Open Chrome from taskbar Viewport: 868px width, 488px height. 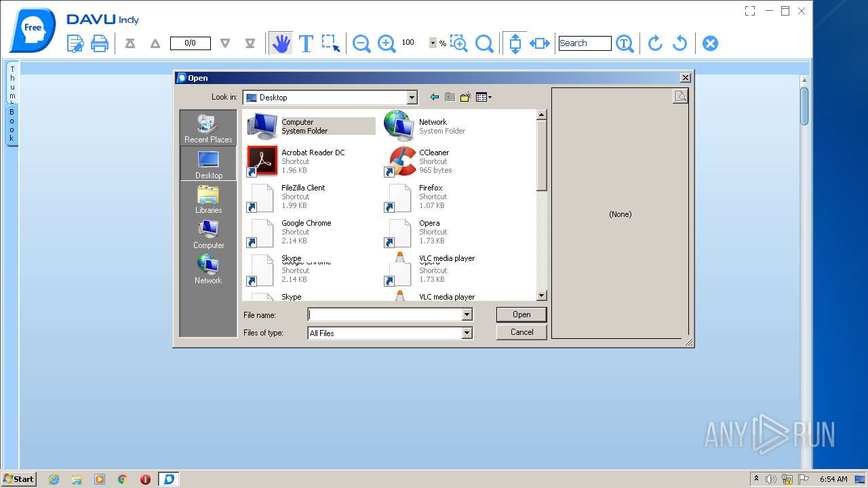(122, 479)
